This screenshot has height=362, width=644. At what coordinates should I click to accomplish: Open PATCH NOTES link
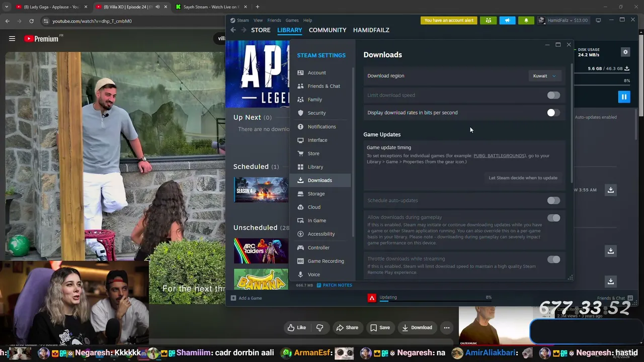point(334,285)
